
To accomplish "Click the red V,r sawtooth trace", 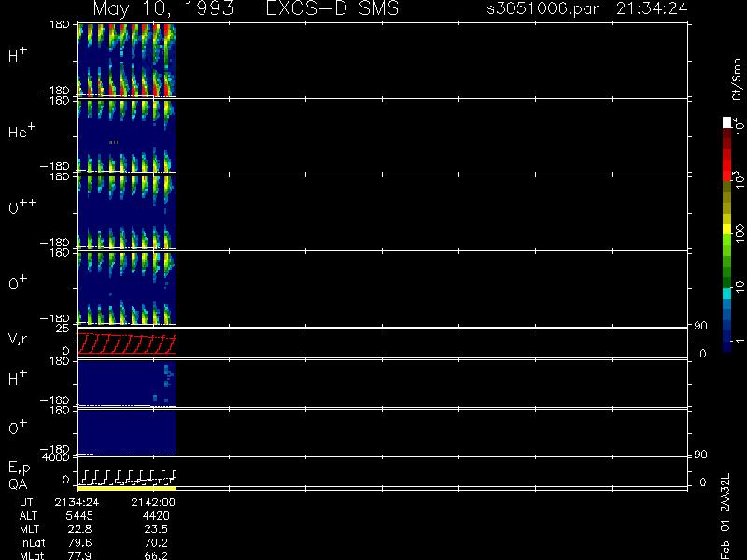I will click(126, 343).
